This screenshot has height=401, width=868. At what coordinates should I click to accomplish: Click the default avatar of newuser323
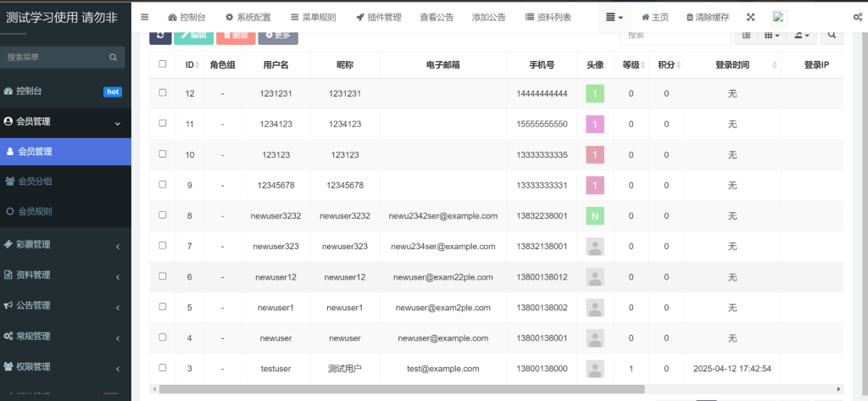pyautogui.click(x=595, y=247)
